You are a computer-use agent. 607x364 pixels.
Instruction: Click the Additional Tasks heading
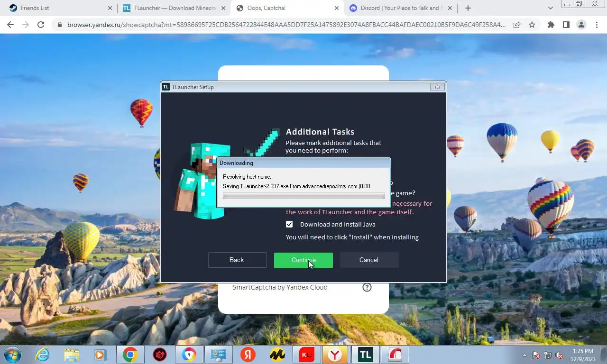click(x=320, y=132)
